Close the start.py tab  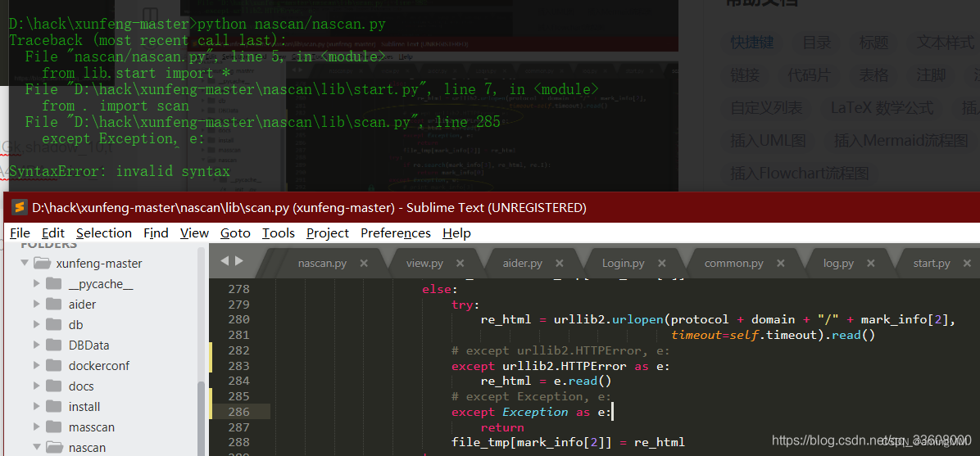pyautogui.click(x=969, y=263)
